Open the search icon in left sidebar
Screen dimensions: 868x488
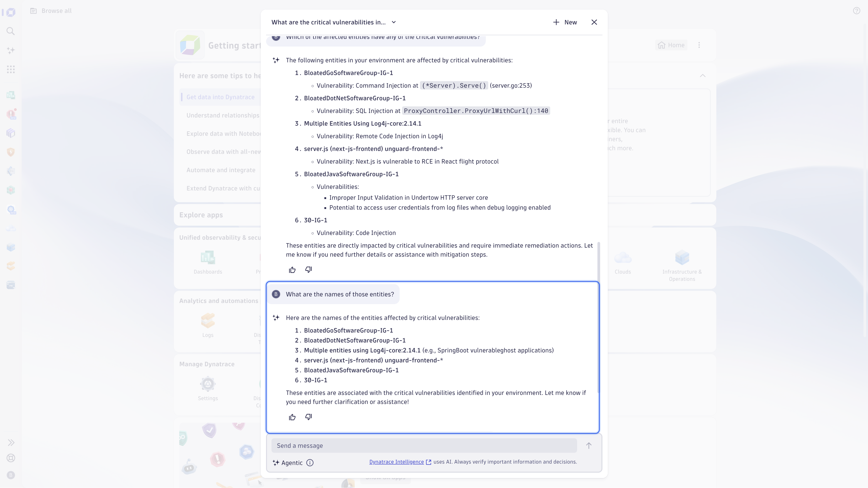[11, 31]
